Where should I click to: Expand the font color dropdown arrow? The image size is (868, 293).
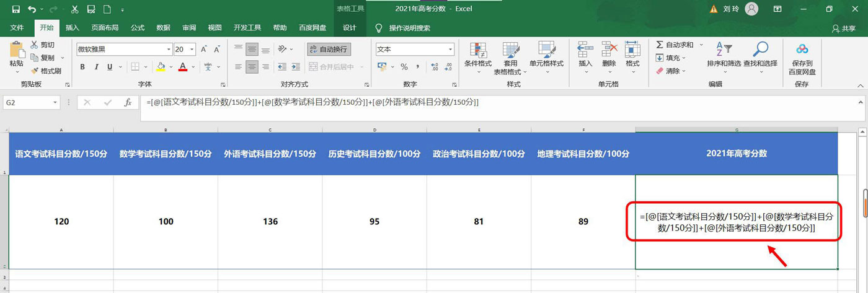(x=192, y=67)
